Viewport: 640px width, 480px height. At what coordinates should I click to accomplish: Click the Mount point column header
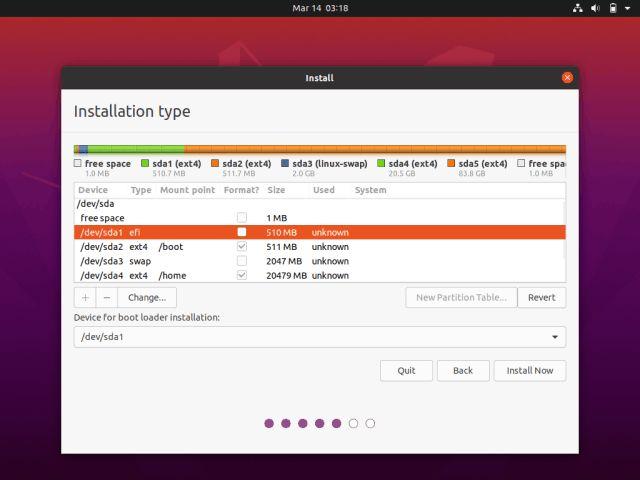[x=187, y=190]
